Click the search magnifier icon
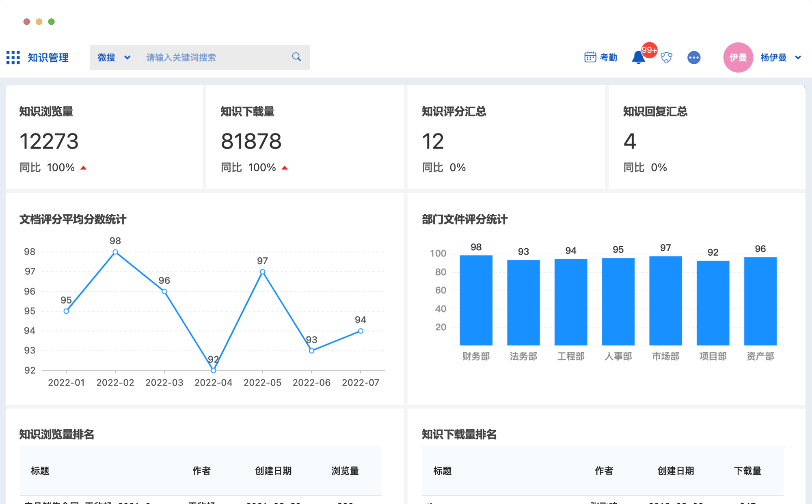Image resolution: width=812 pixels, height=504 pixels. [296, 57]
